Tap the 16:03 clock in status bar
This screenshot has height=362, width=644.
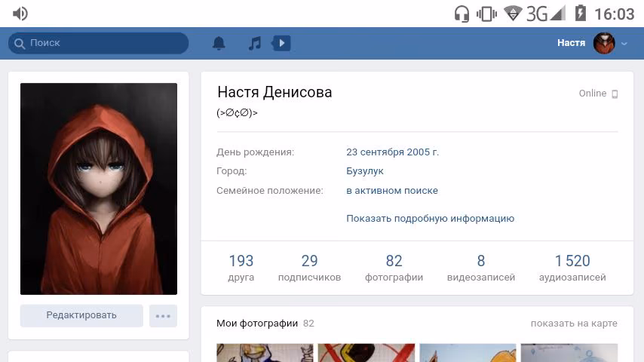tap(615, 14)
